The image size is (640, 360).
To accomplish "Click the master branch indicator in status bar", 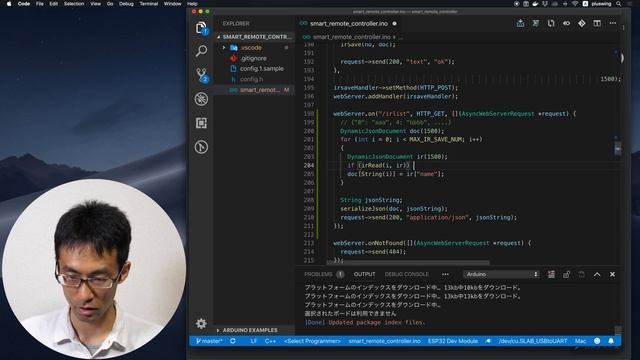I will point(209,341).
